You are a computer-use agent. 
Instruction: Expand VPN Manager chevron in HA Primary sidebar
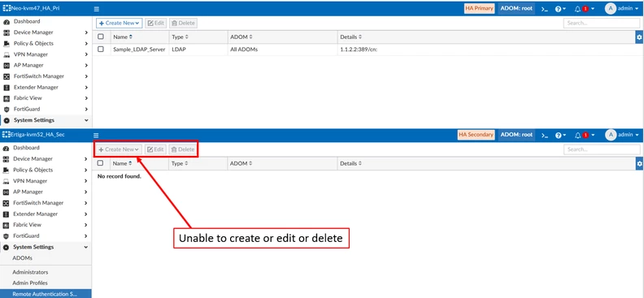point(86,54)
